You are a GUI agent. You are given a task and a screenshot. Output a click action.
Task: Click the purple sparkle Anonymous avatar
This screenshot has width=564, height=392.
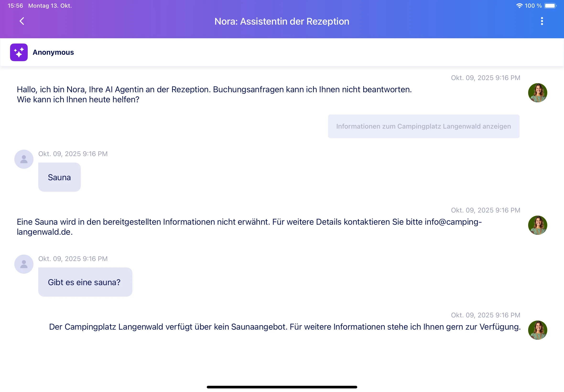point(19,52)
